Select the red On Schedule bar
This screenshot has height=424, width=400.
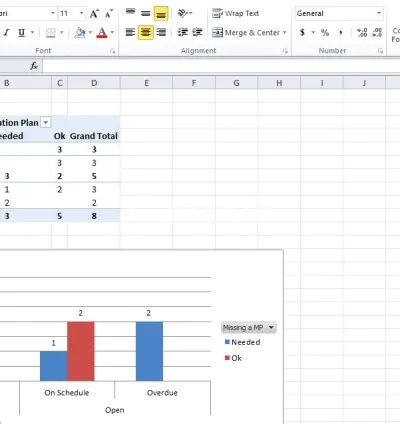point(81,351)
